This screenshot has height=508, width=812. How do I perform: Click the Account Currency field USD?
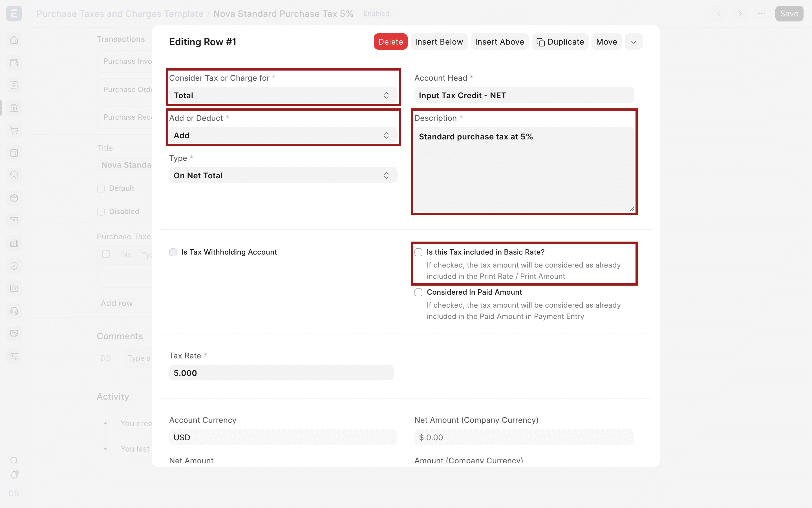pyautogui.click(x=283, y=437)
